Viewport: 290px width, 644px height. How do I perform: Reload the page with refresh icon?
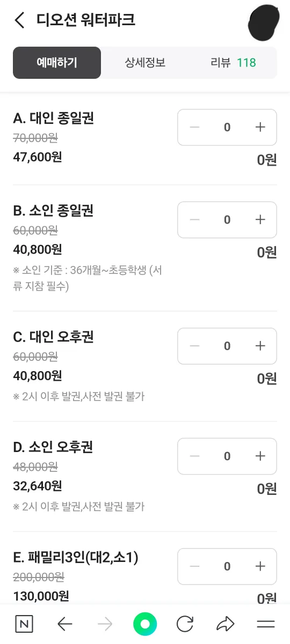tap(185, 624)
